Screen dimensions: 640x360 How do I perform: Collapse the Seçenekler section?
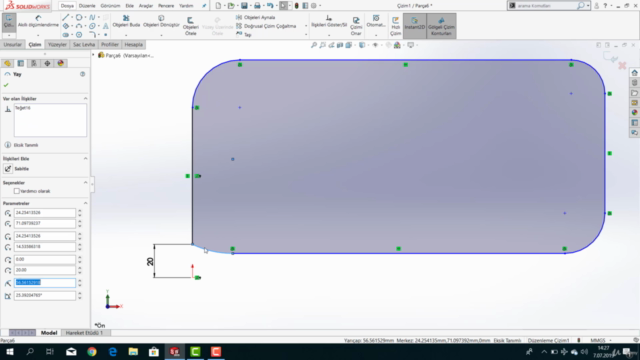point(85,183)
